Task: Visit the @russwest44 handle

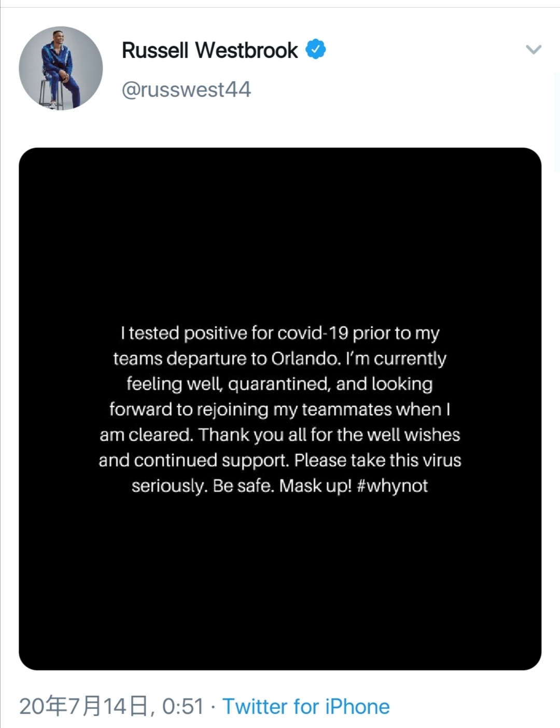Action: click(x=187, y=90)
